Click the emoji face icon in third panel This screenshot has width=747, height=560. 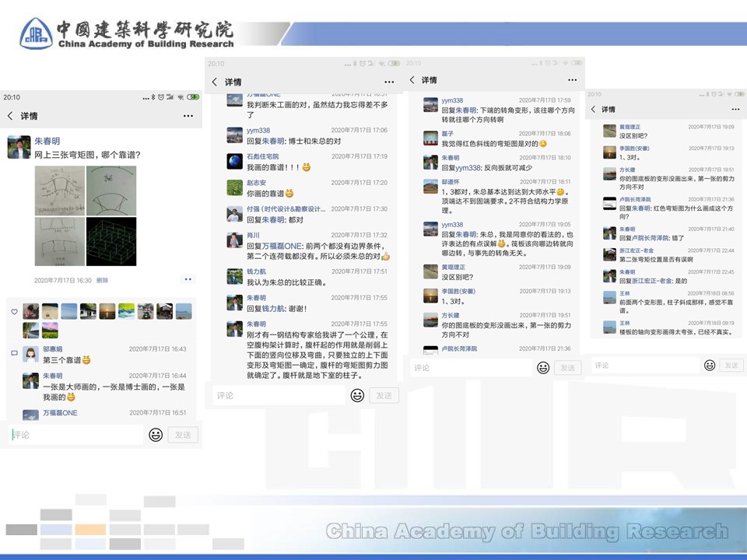click(x=543, y=368)
